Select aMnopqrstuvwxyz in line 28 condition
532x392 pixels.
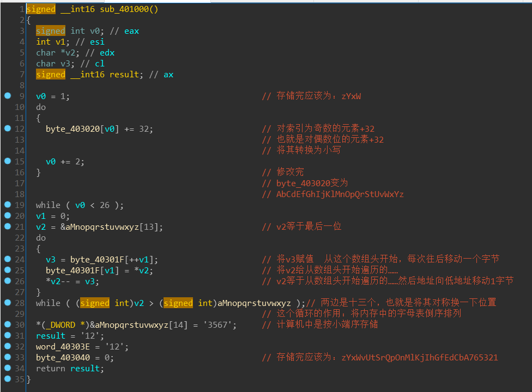(x=254, y=303)
